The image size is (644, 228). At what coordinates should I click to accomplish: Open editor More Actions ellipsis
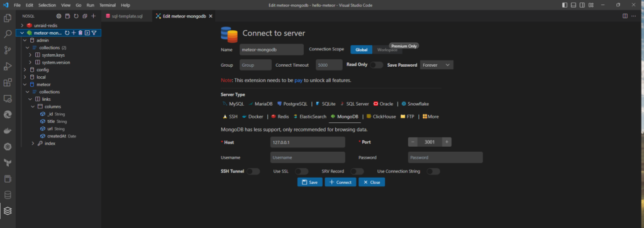(635, 16)
